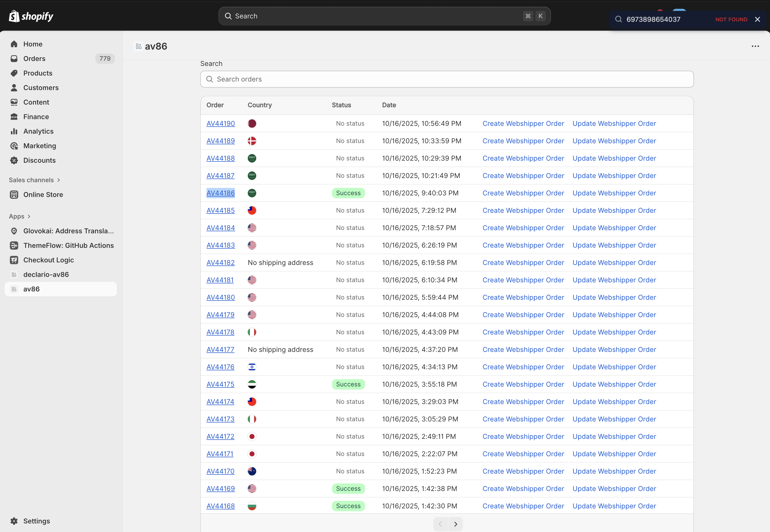770x532 pixels.
Task: Open the Online Store icon
Action: [x=14, y=194]
